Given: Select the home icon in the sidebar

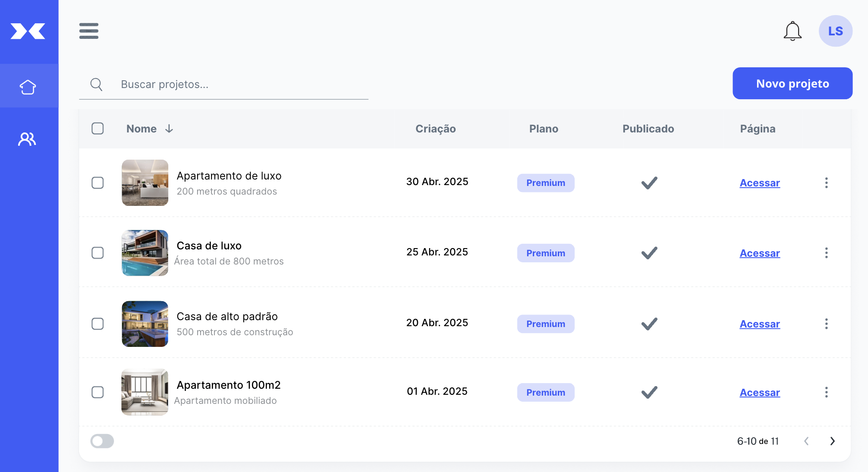Looking at the screenshot, I should coord(28,86).
